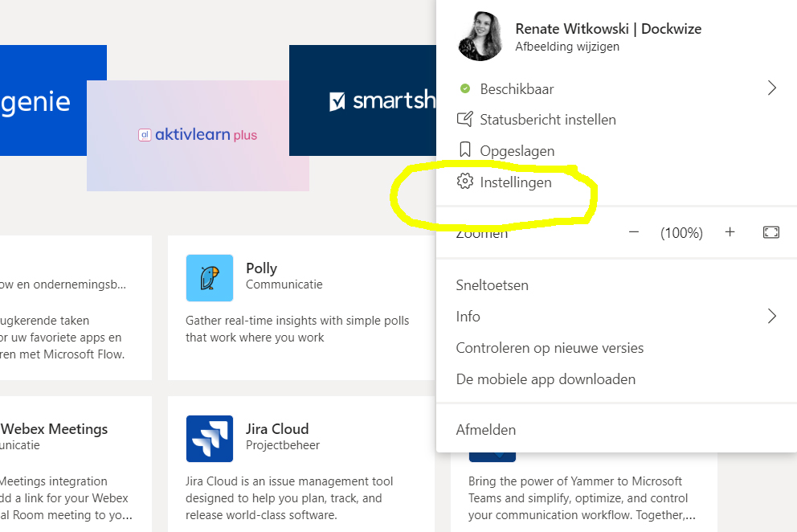
Task: Click the Statusbericht instellen pencil icon
Action: (x=464, y=120)
